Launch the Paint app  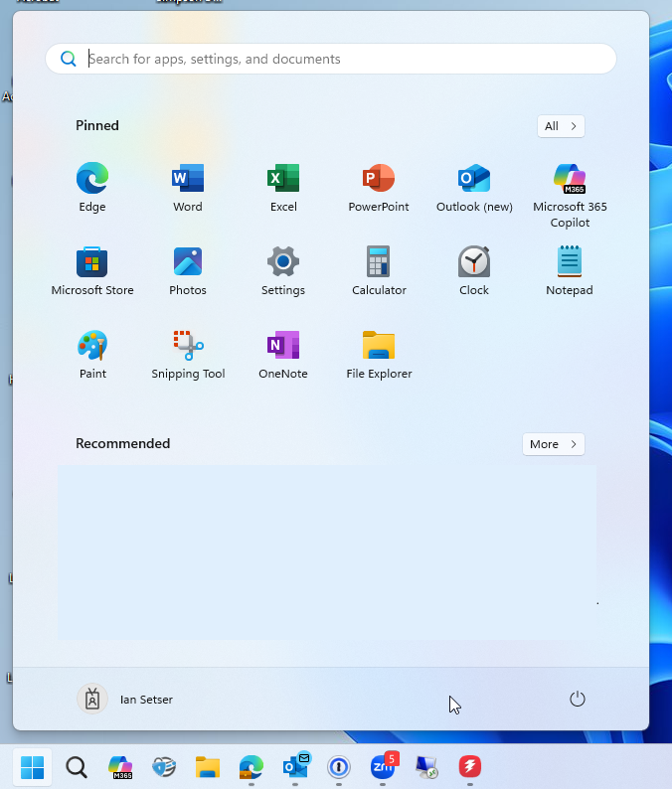(x=92, y=354)
